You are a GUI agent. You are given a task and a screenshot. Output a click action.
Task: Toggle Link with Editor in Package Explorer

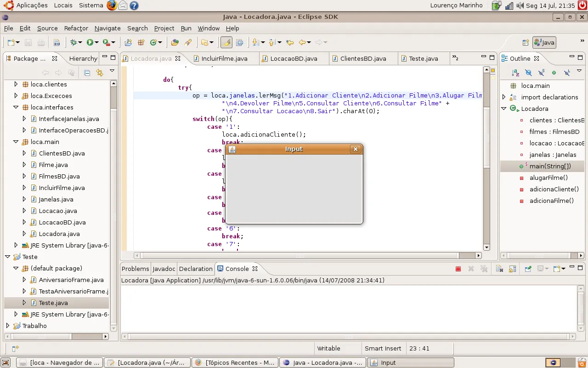pyautogui.click(x=100, y=73)
